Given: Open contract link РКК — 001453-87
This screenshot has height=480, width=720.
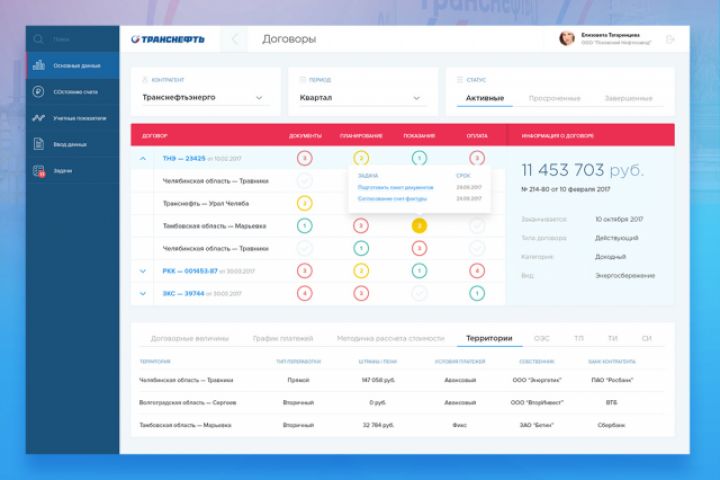Looking at the screenshot, I should tap(190, 271).
